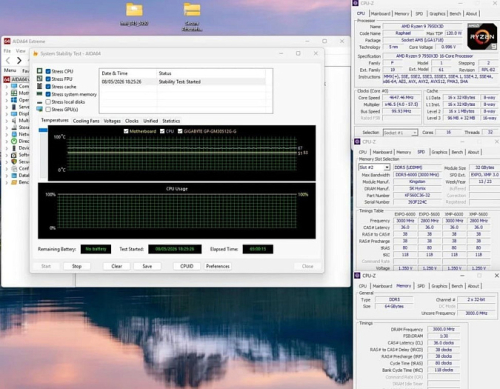Select the Benchmark folder icon in the AIDA64 tree
The width and height of the screenshot is (500, 389).
pyautogui.click(x=14, y=182)
